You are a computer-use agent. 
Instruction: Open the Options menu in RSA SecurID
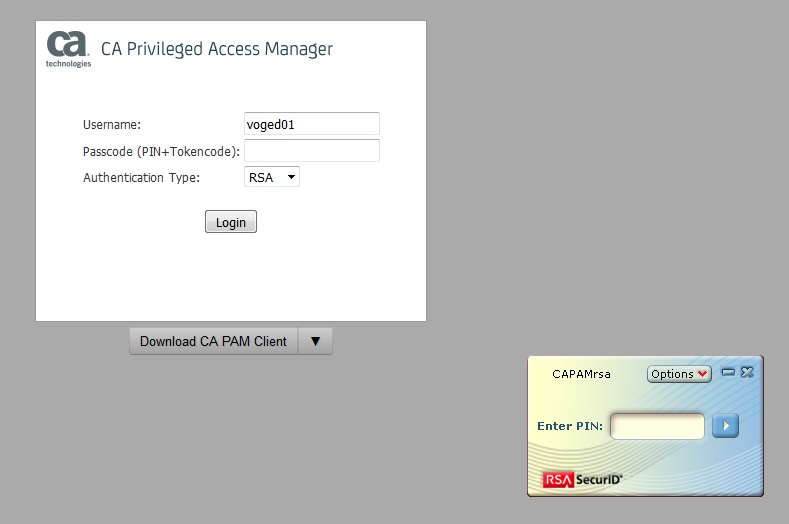(x=679, y=374)
